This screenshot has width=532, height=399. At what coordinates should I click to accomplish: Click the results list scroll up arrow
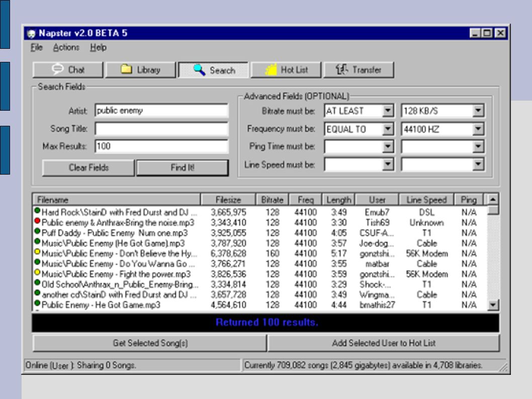[493, 199]
